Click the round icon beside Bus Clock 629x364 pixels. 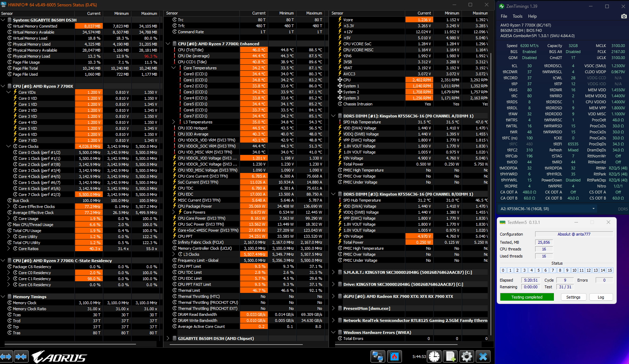click(10, 201)
